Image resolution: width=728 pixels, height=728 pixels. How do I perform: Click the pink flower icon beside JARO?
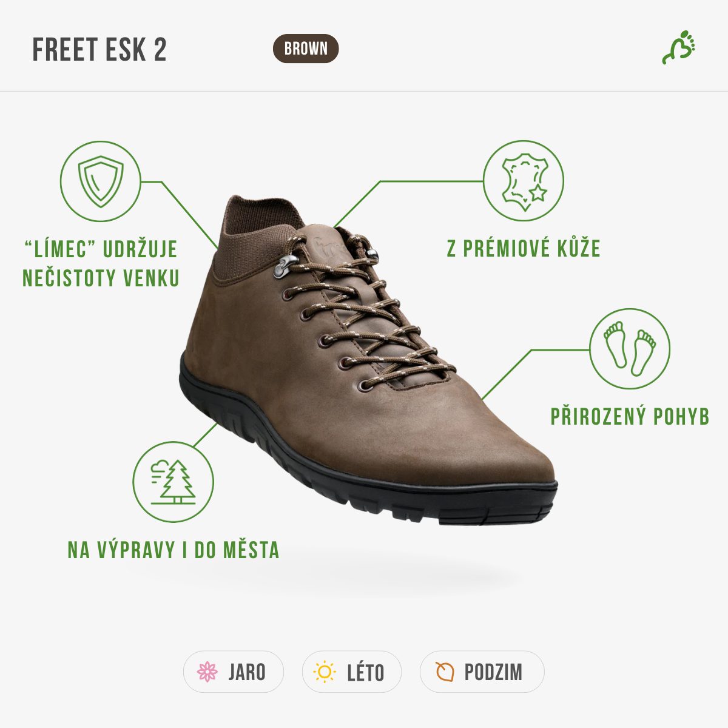[x=207, y=672]
